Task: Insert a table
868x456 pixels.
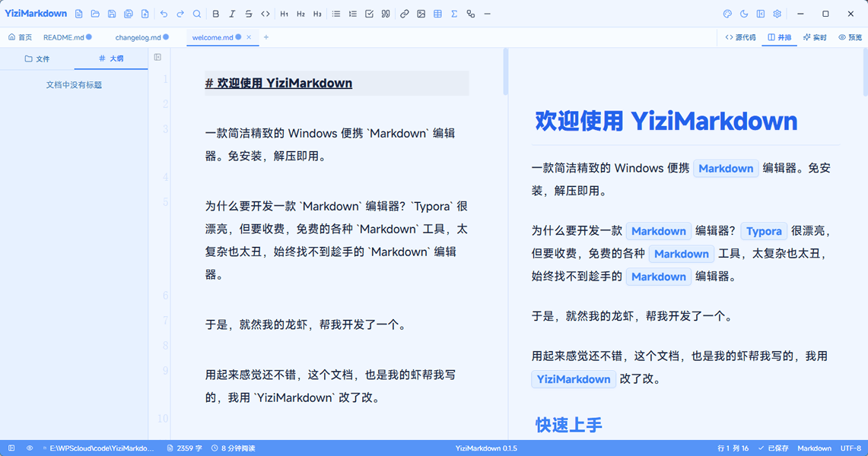Action: 438,14
